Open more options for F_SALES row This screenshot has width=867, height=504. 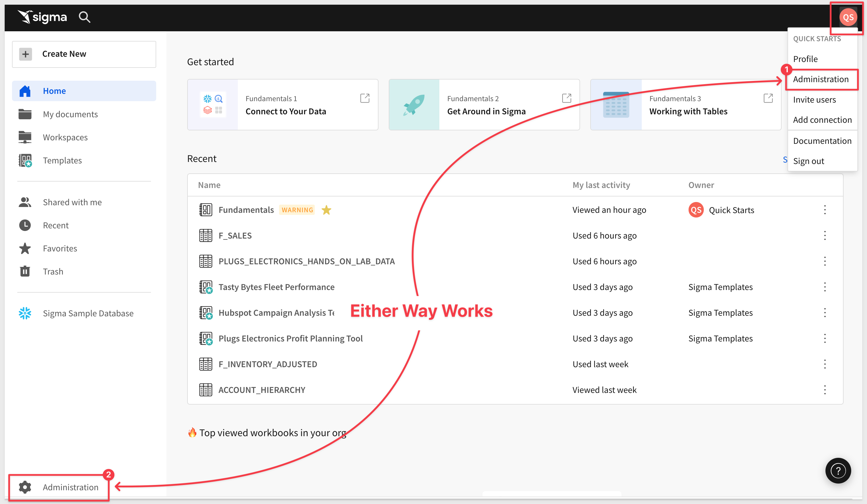coord(825,236)
